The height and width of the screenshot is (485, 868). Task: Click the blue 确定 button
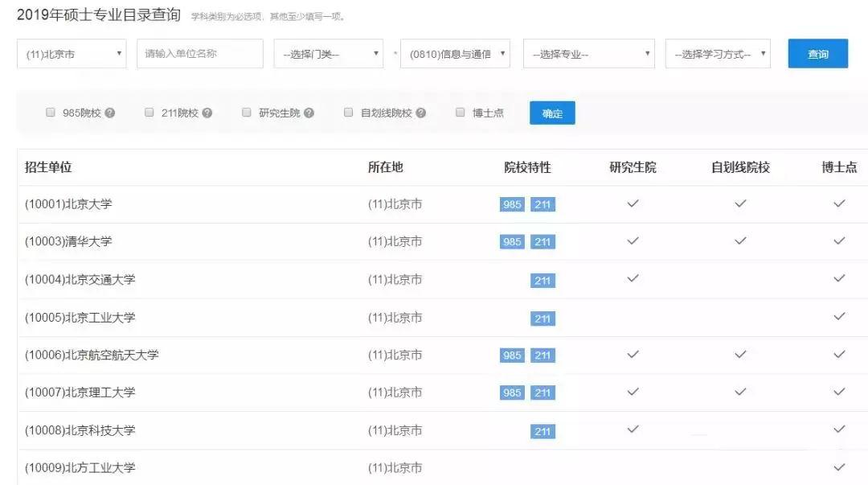(552, 113)
